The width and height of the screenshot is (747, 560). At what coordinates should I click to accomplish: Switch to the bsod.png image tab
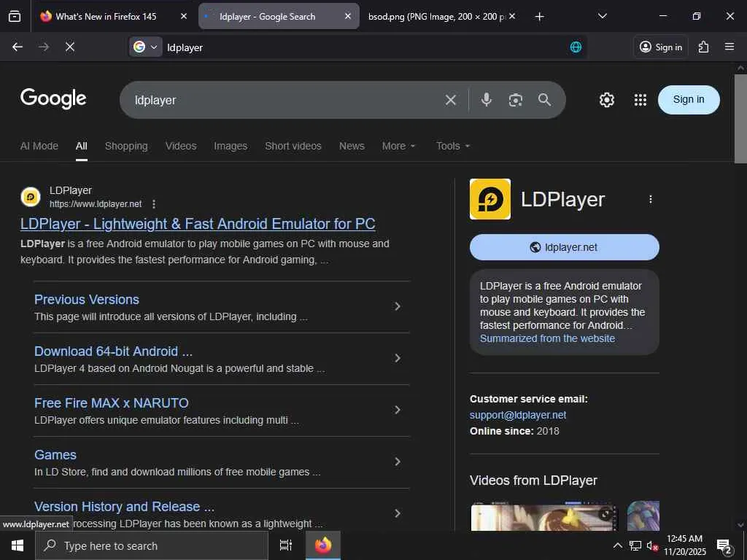(x=436, y=16)
